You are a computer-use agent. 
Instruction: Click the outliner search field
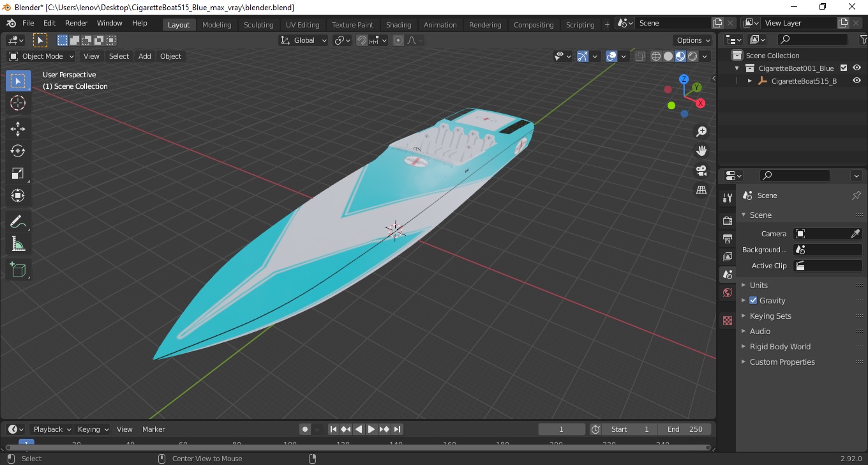812,40
